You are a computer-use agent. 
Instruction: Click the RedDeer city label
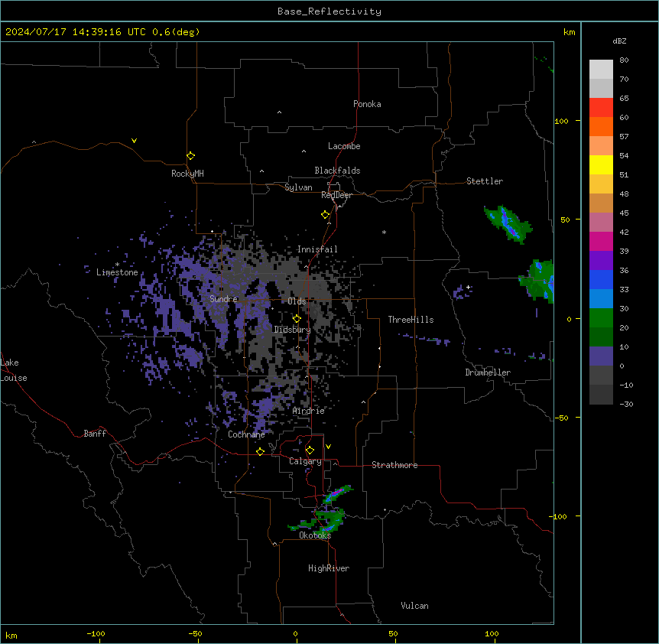click(x=336, y=195)
